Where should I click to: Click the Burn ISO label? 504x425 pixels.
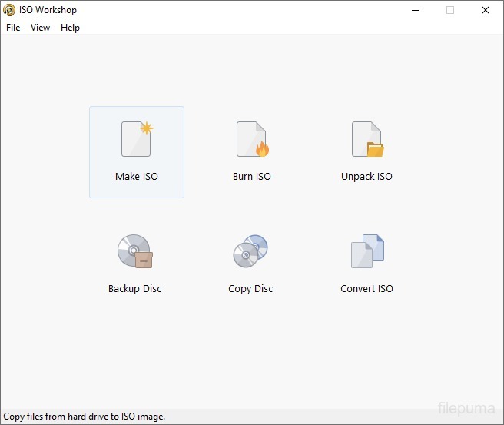pyautogui.click(x=252, y=176)
